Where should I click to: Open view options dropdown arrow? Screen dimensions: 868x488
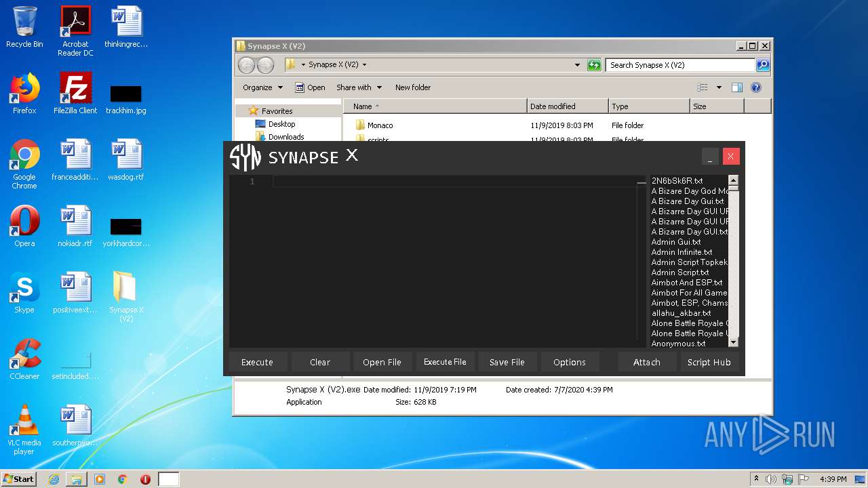pos(719,87)
